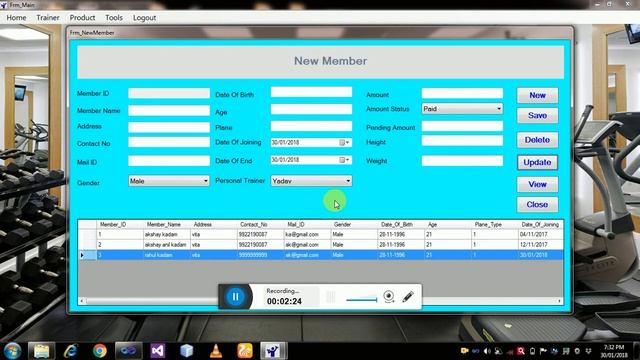Click the New button
The image size is (640, 360).
[537, 96]
